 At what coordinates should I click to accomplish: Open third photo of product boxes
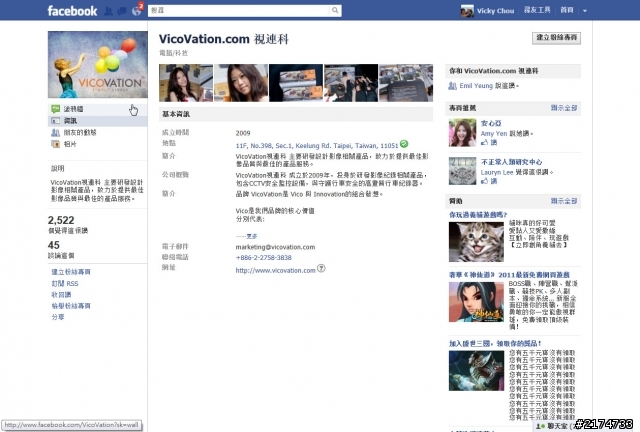pyautogui.click(x=296, y=83)
